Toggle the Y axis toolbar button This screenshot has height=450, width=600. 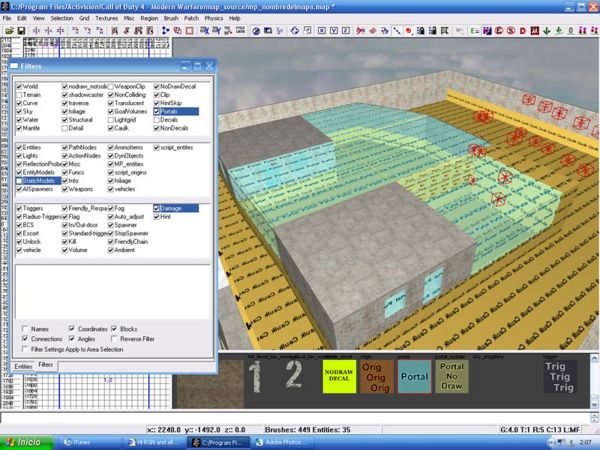click(334, 31)
